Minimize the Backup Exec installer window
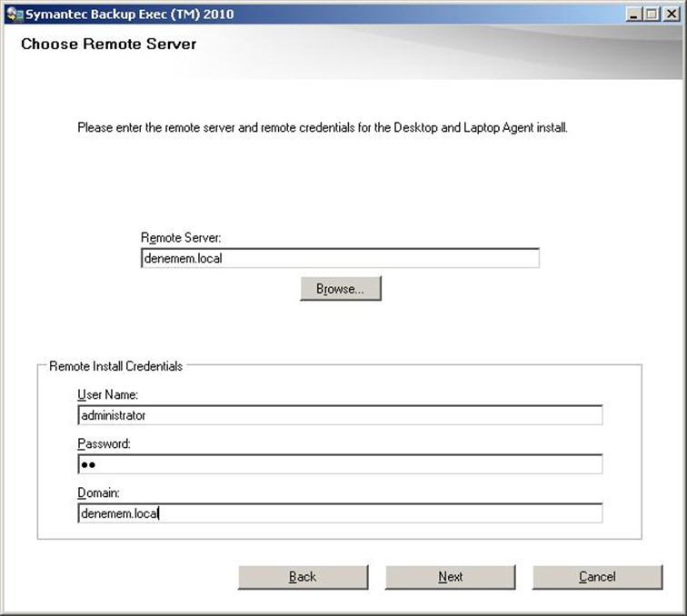Image resolution: width=687 pixels, height=616 pixels. (x=633, y=15)
